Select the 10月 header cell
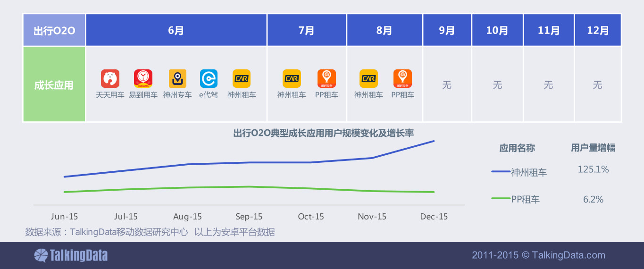This screenshot has height=269, width=644. click(497, 30)
